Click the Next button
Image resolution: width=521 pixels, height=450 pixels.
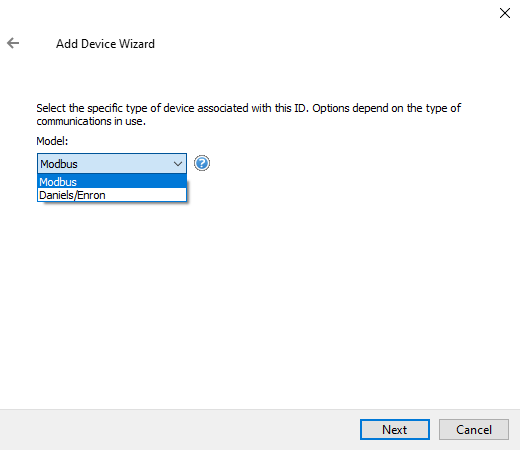[x=395, y=430]
